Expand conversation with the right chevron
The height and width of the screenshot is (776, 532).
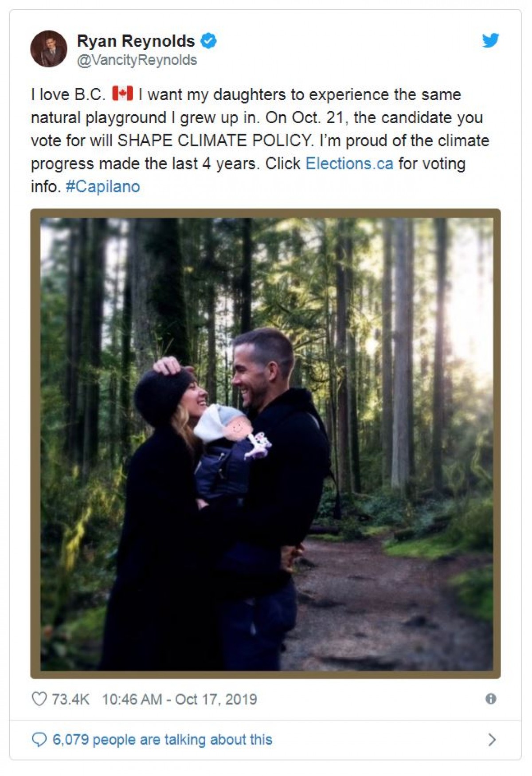[x=491, y=740]
